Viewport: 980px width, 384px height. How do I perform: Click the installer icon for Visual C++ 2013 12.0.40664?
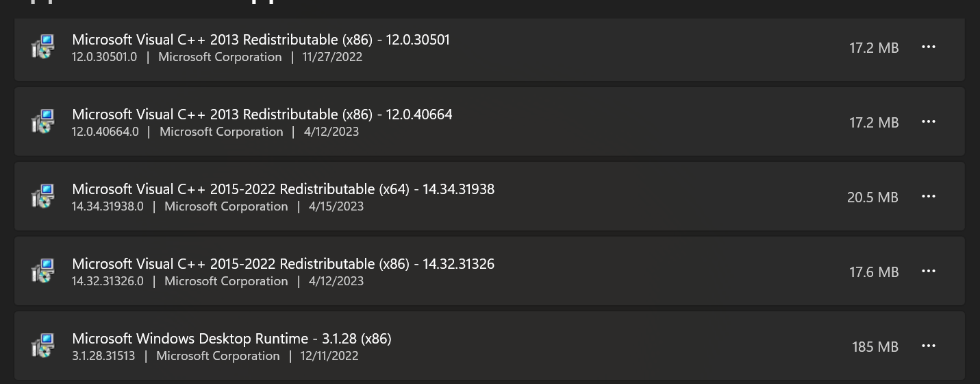point(43,122)
